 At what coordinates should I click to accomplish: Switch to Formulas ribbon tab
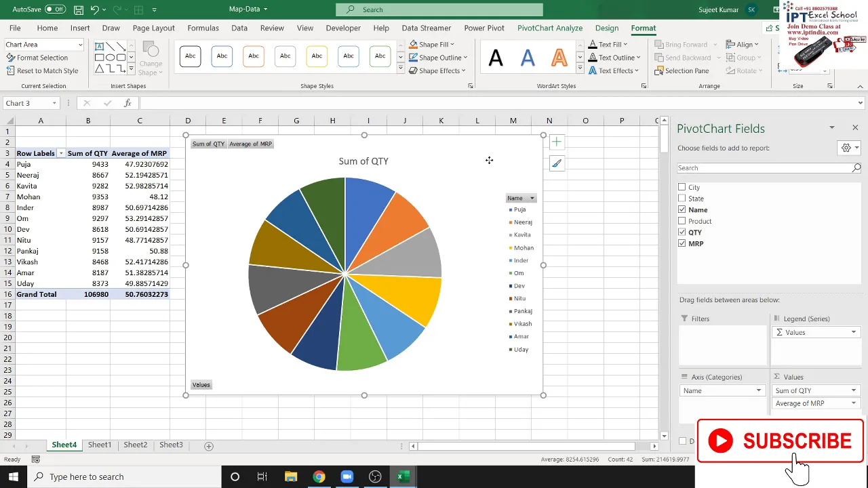203,28
